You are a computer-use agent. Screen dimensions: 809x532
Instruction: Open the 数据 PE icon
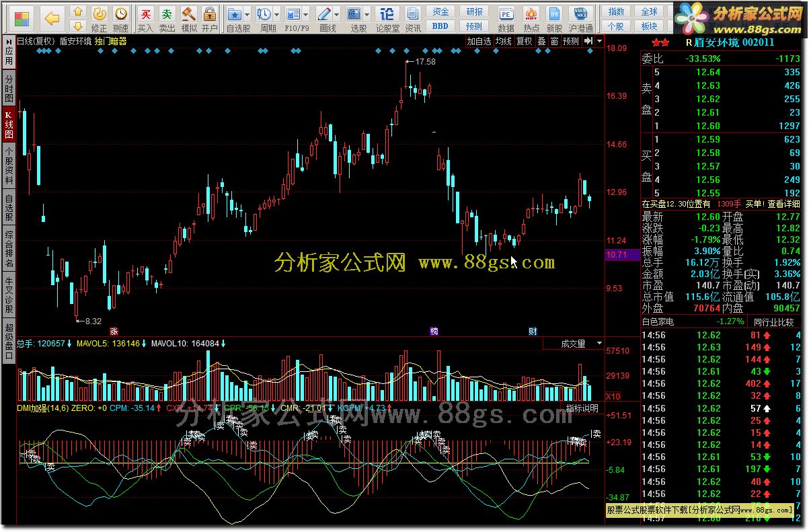tap(506, 13)
